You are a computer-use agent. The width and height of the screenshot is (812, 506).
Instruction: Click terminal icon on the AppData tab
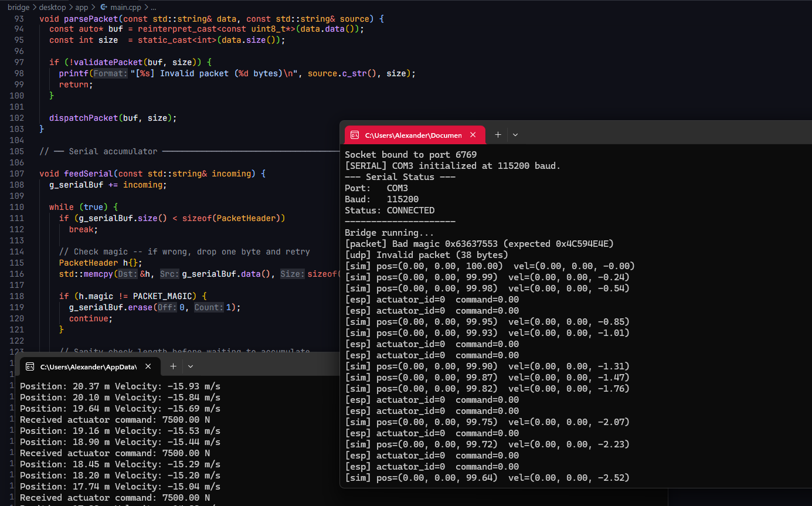(x=29, y=367)
